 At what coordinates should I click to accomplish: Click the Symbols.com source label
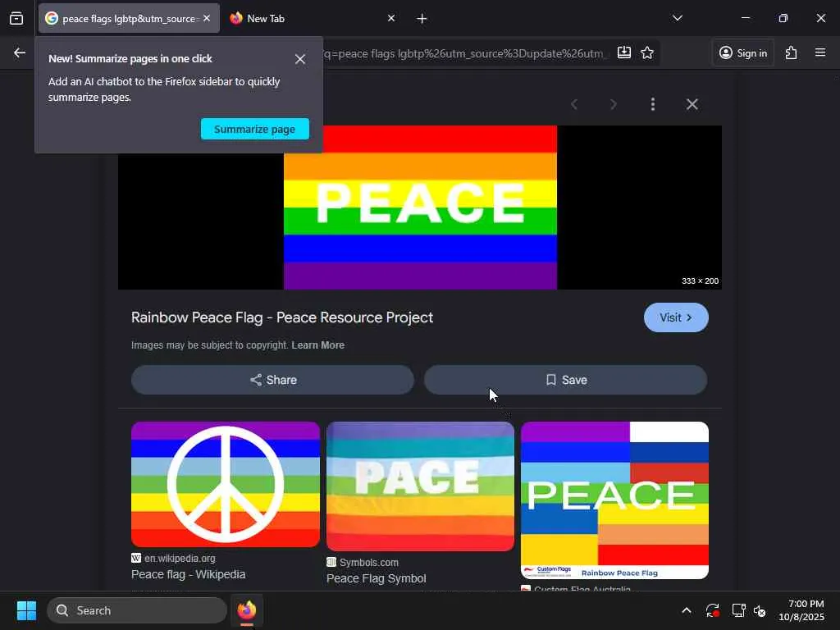point(369,563)
